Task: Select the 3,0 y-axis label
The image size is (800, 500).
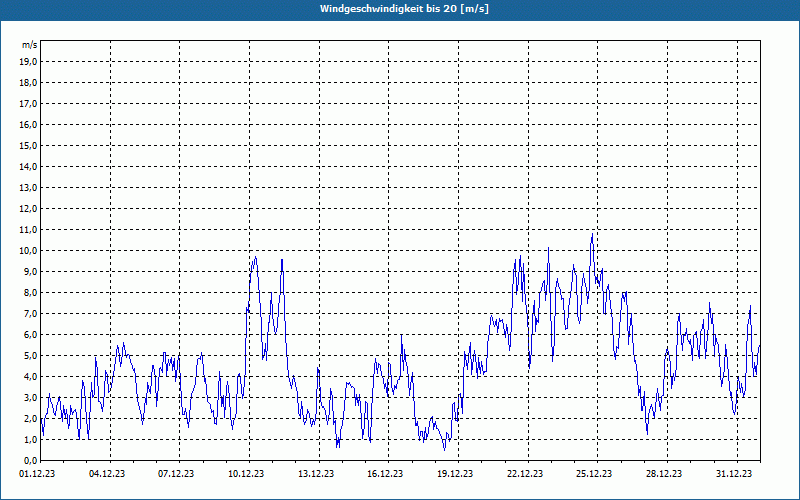Action: coord(30,397)
